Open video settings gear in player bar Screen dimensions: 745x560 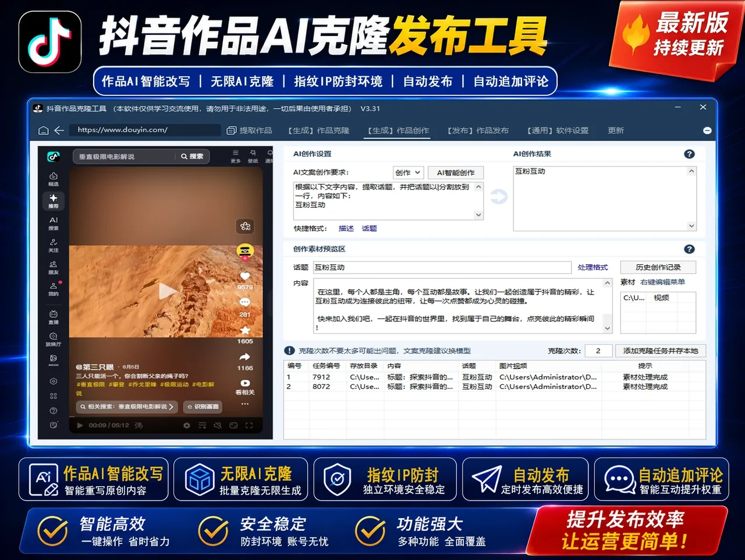[186, 426]
